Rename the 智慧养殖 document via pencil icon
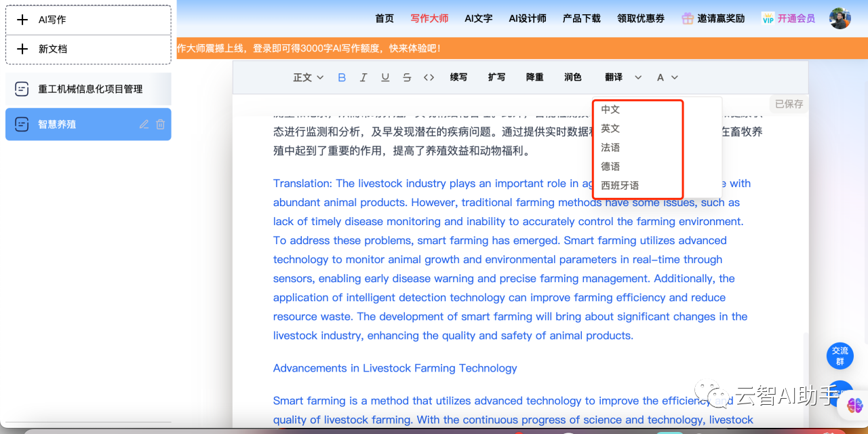This screenshot has height=434, width=868. coord(144,124)
